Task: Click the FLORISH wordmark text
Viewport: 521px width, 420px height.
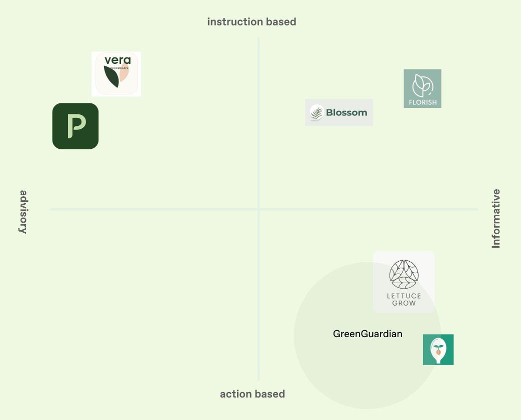Action: tap(422, 102)
